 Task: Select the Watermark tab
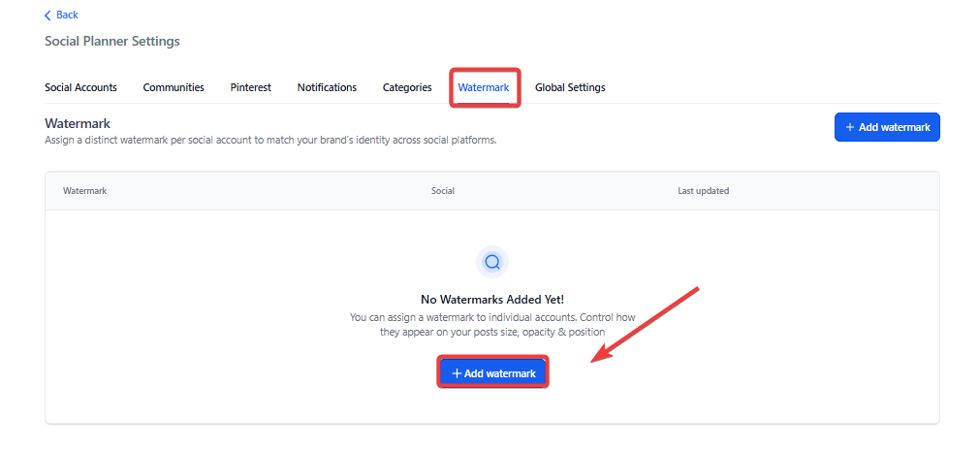point(484,87)
